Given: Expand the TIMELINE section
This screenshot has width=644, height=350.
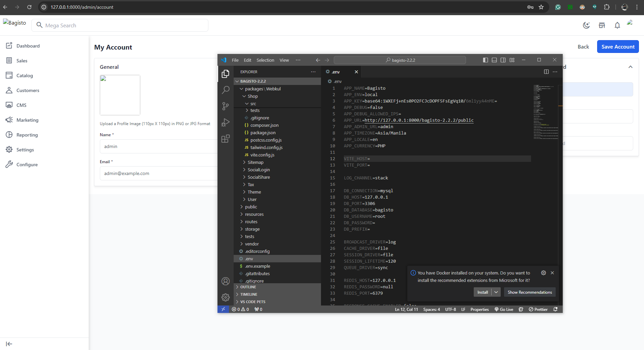Looking at the screenshot, I should click(x=277, y=294).
